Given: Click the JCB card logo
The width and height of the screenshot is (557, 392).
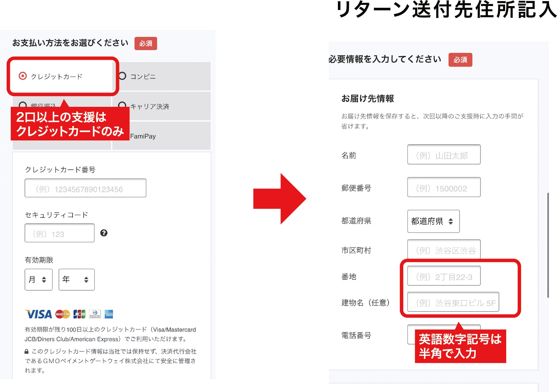Looking at the screenshot, I should [x=79, y=314].
